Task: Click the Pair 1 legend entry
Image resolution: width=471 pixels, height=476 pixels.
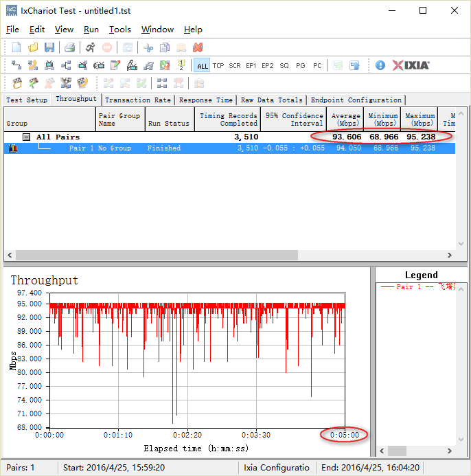Action: (417, 286)
